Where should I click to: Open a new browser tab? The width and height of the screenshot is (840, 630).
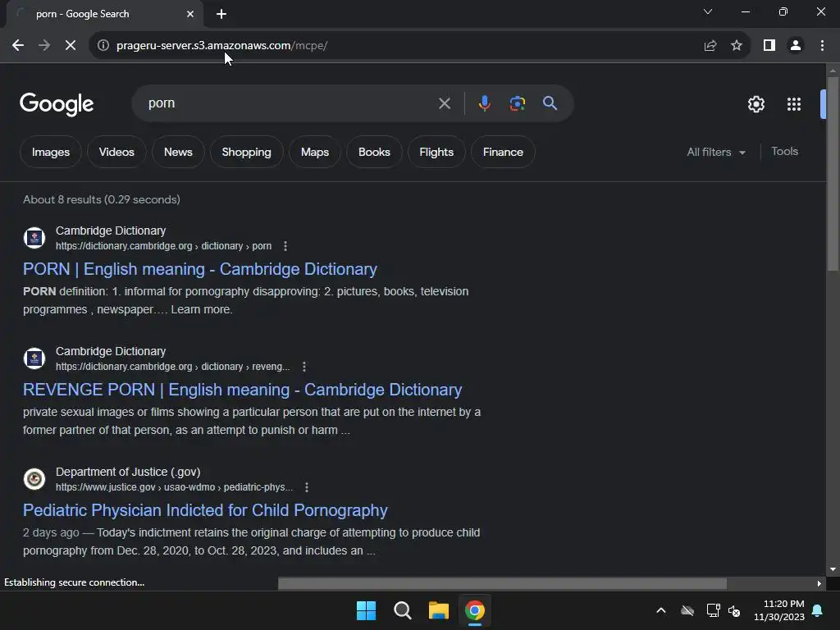pos(221,14)
